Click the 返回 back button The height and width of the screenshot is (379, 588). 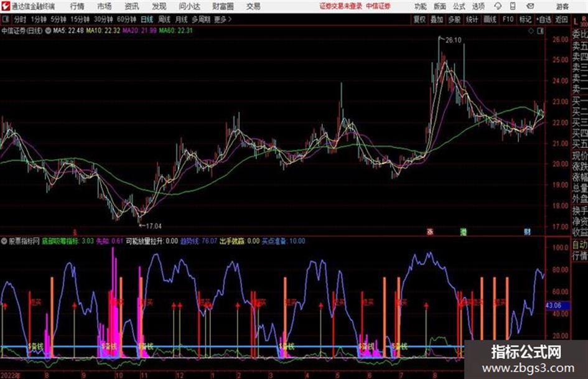pyautogui.click(x=562, y=19)
